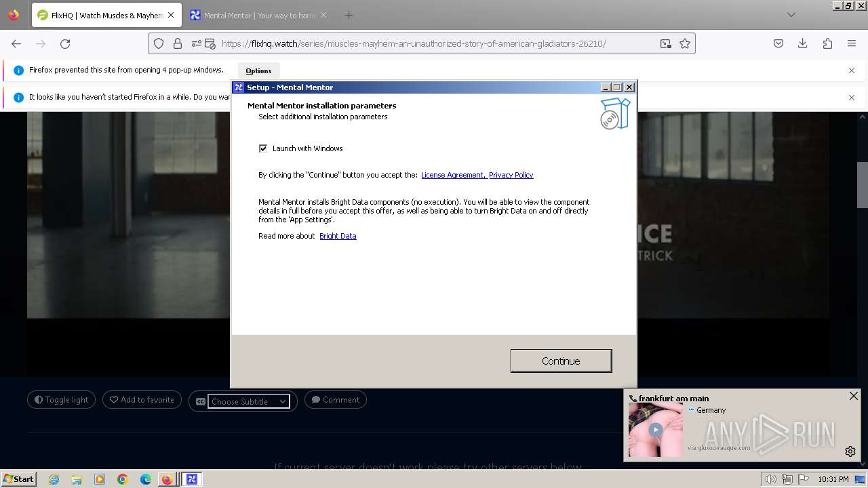Open the License Agreement link
The height and width of the screenshot is (488, 868).
pyautogui.click(x=453, y=175)
